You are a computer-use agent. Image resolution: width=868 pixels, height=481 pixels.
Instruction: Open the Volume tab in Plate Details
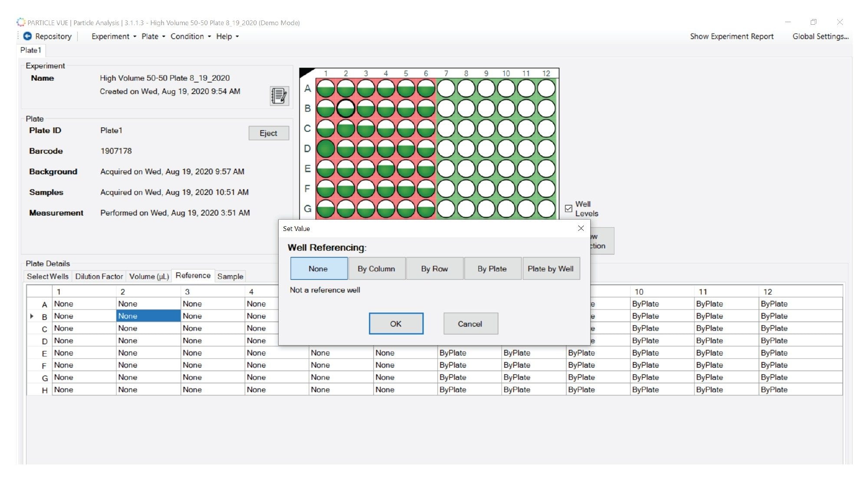(x=149, y=276)
